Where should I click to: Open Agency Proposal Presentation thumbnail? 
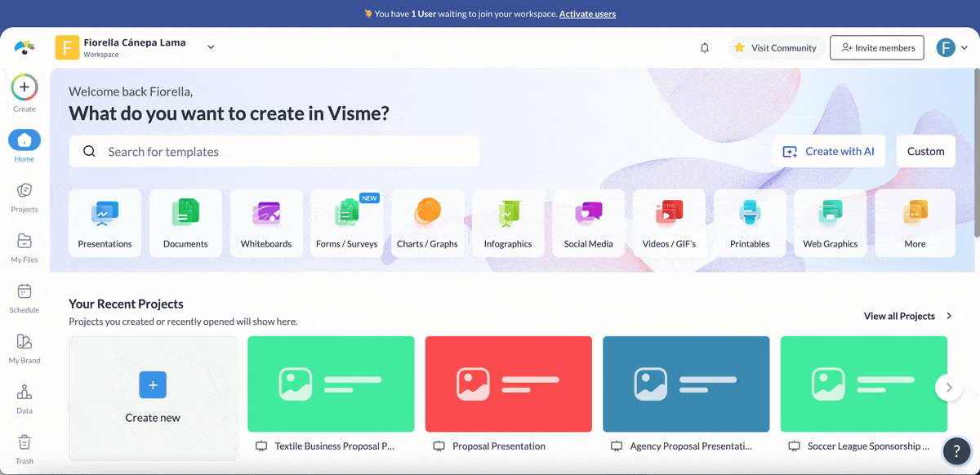686,384
